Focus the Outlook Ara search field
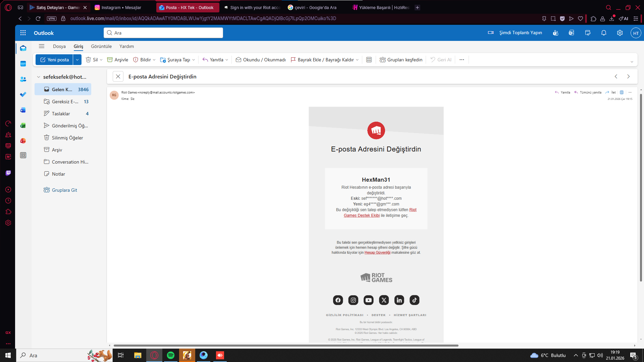Viewport: 644px width, 362px height. pyautogui.click(x=163, y=33)
